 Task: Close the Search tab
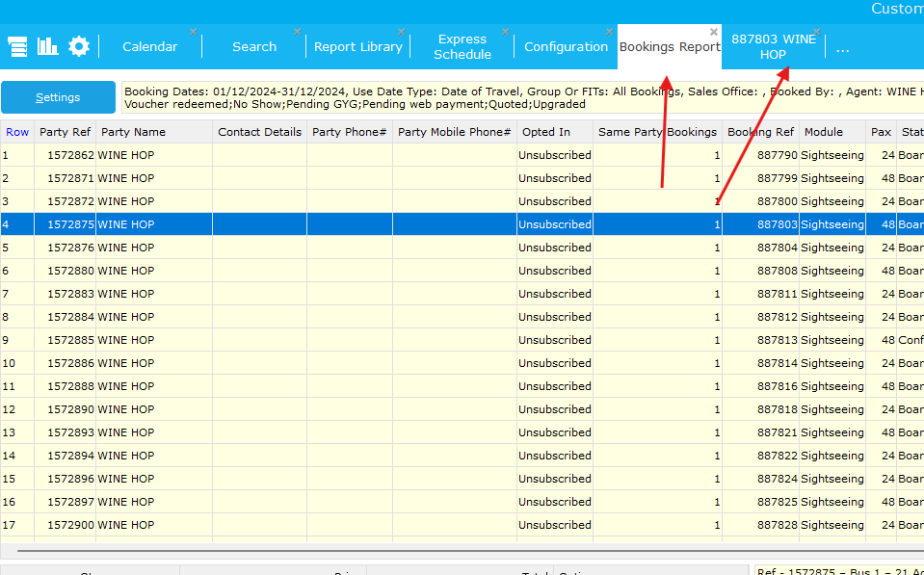(298, 32)
